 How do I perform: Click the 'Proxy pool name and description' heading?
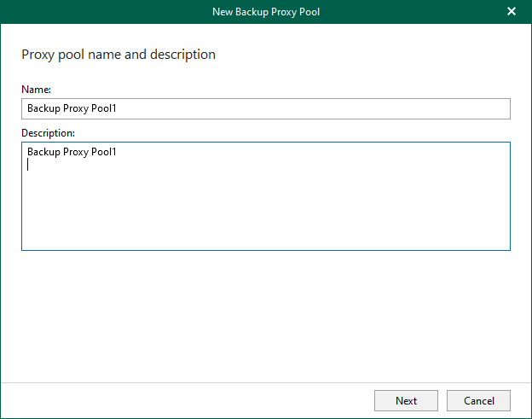click(x=118, y=55)
